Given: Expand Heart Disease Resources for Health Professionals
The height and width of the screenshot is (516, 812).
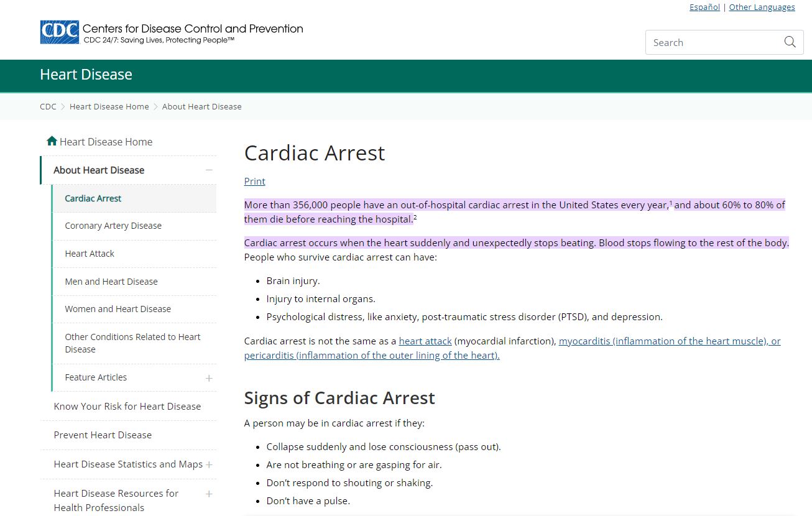Looking at the screenshot, I should point(209,494).
